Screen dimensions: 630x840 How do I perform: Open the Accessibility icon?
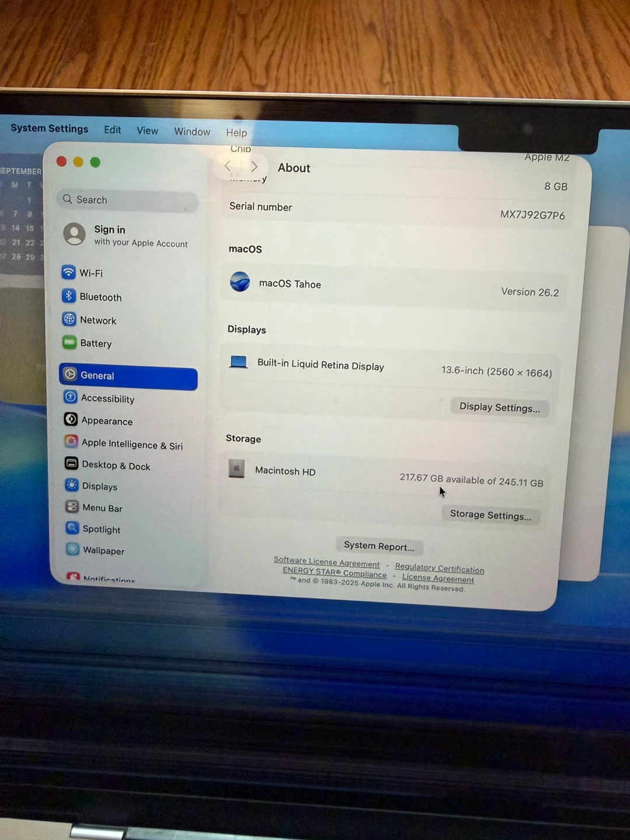point(71,397)
